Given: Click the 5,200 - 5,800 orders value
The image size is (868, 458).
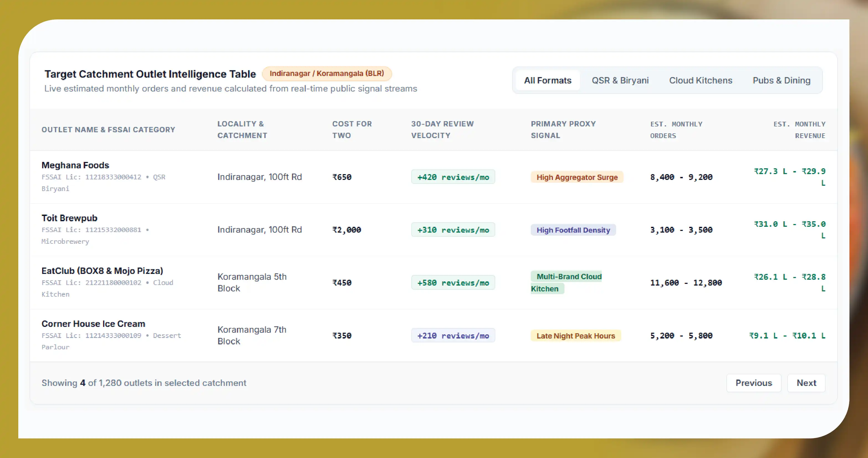Looking at the screenshot, I should 681,336.
